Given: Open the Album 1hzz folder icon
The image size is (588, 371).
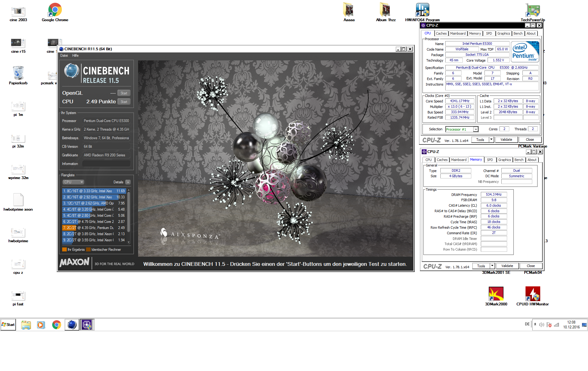Looking at the screenshot, I should (x=386, y=12).
